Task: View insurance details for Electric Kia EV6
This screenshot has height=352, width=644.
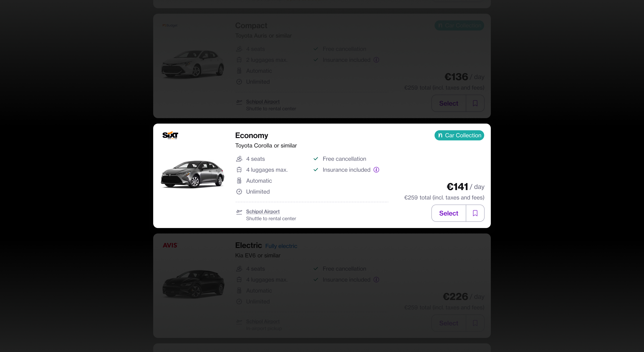Action: 376,280
